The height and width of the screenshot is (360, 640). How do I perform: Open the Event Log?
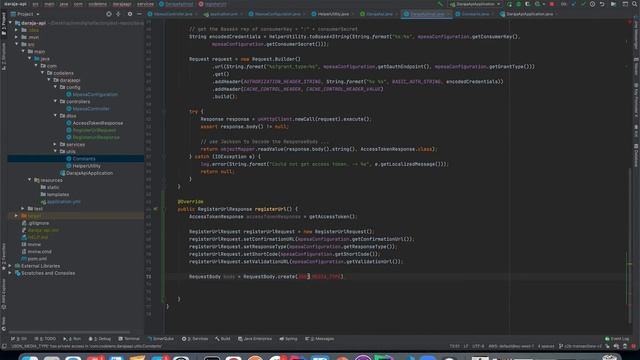[x=617, y=339]
